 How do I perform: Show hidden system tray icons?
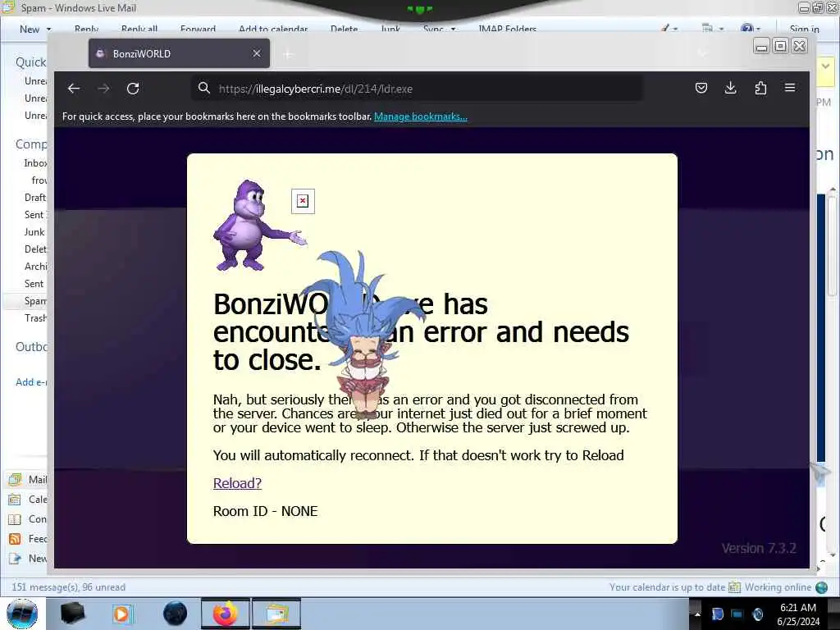697,614
